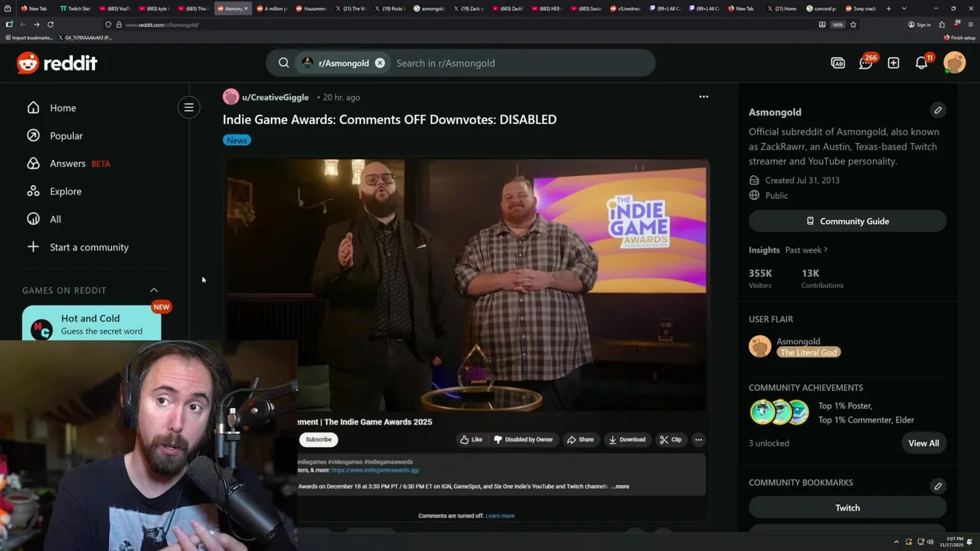Open the Hot and Cold game card
This screenshot has width=980, height=551.
(92, 323)
